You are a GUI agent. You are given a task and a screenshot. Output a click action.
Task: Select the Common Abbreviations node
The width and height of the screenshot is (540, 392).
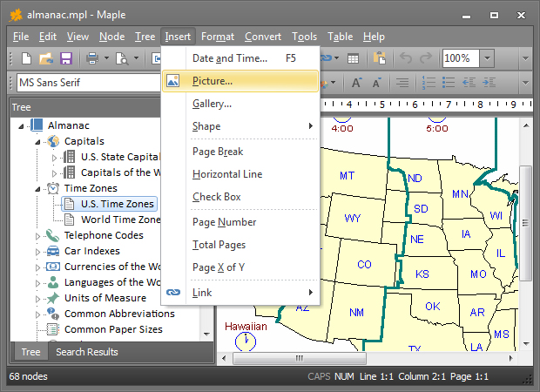(119, 314)
